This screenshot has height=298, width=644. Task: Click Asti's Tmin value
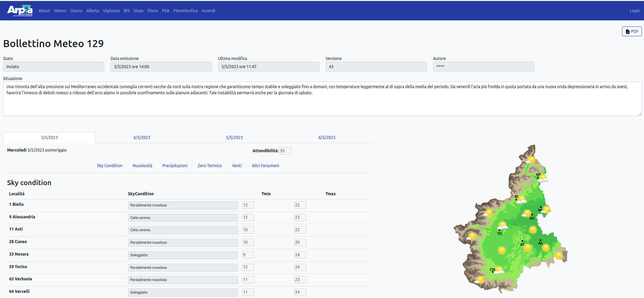pos(248,230)
